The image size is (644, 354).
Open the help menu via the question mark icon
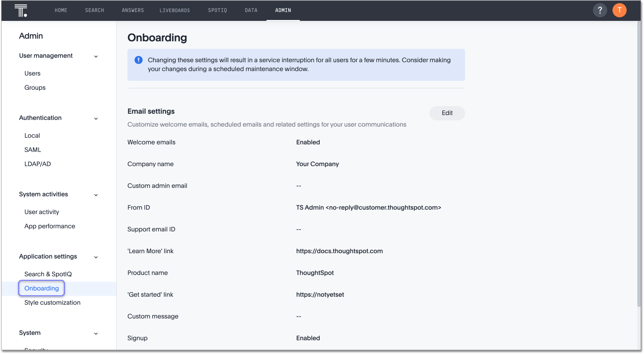coord(600,10)
